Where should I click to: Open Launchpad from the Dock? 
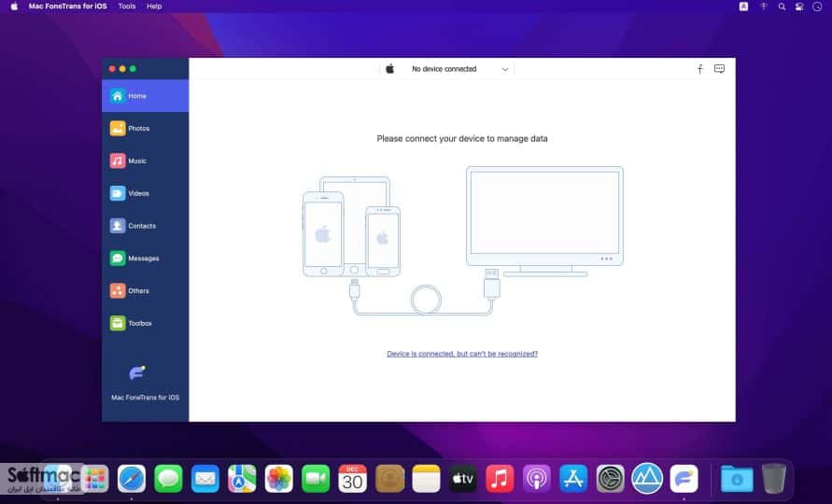tap(95, 479)
